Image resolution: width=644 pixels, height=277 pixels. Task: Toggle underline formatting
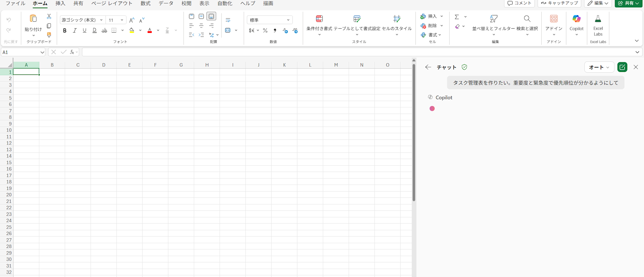pyautogui.click(x=84, y=30)
